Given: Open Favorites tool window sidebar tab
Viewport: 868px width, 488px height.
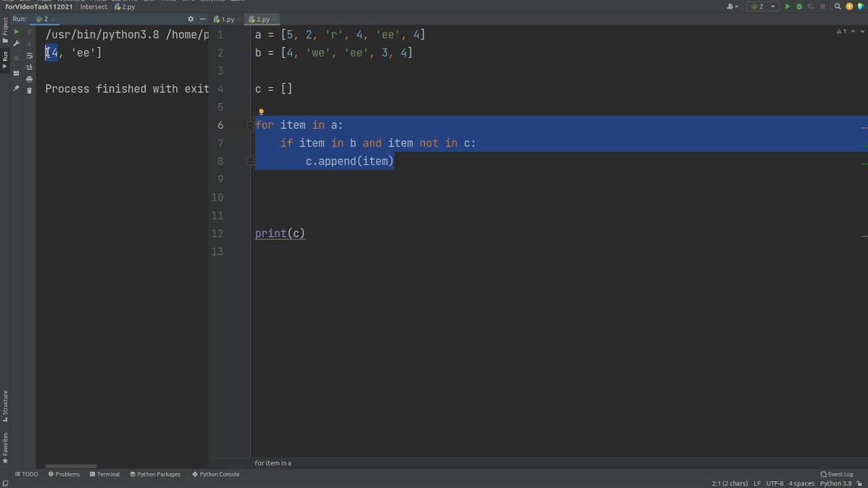Looking at the screenshot, I should [x=5, y=448].
